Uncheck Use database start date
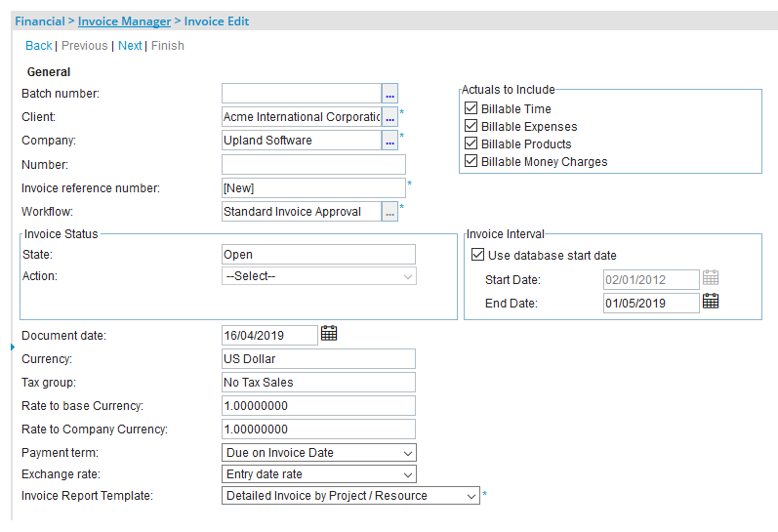Viewport: 778px width, 532px height. (x=477, y=256)
